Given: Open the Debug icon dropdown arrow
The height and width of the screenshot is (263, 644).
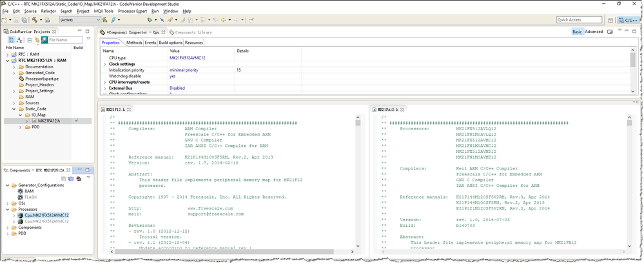Looking at the screenshot, I should click(x=155, y=19).
